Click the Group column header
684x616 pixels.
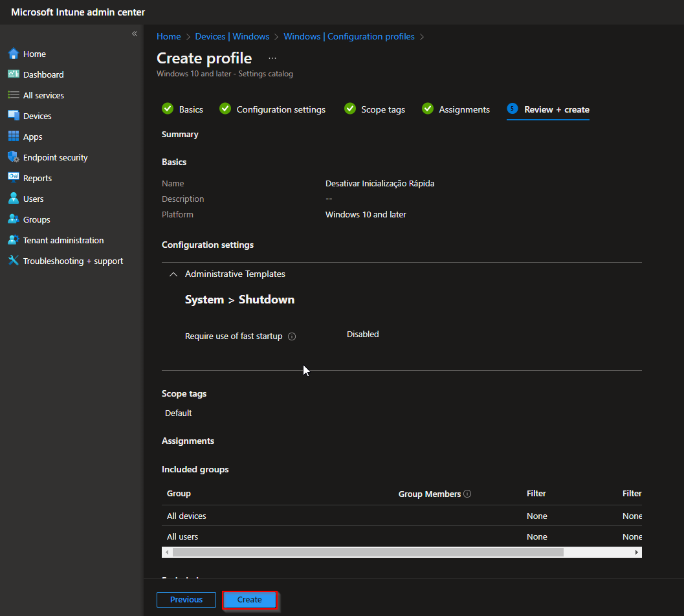click(179, 494)
